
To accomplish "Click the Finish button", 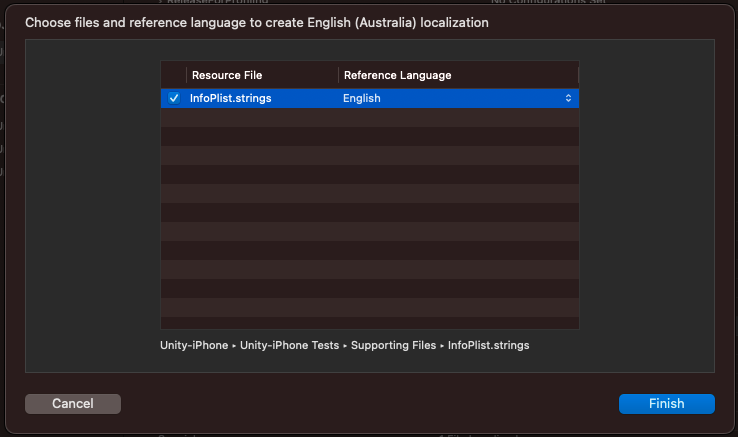I will pos(666,404).
